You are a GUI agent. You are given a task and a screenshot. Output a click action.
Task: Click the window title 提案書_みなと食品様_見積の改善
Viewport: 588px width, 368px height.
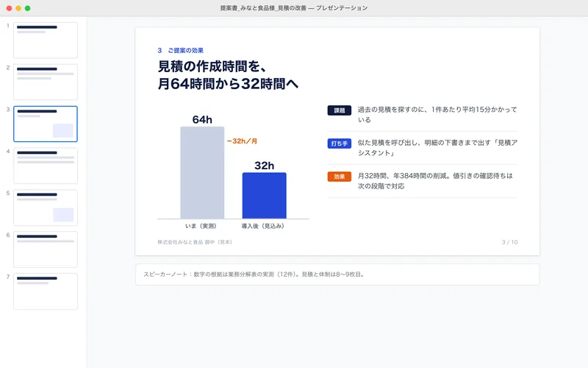263,8
